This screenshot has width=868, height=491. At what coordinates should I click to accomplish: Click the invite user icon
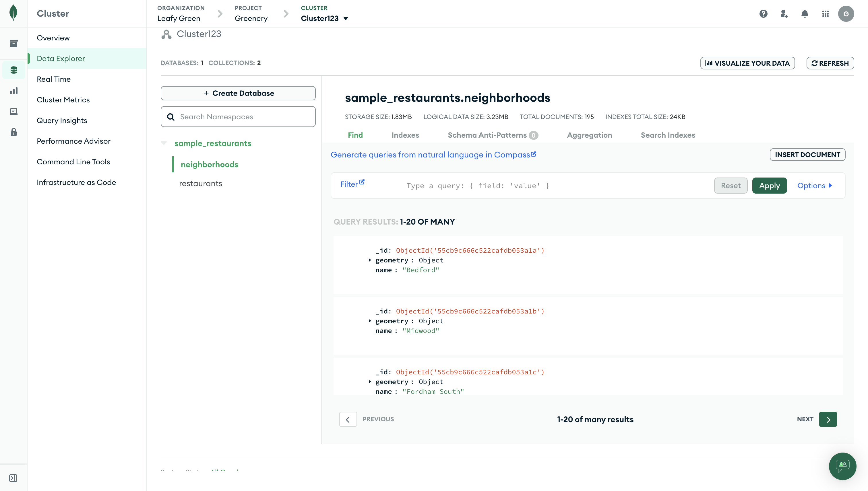(x=784, y=13)
